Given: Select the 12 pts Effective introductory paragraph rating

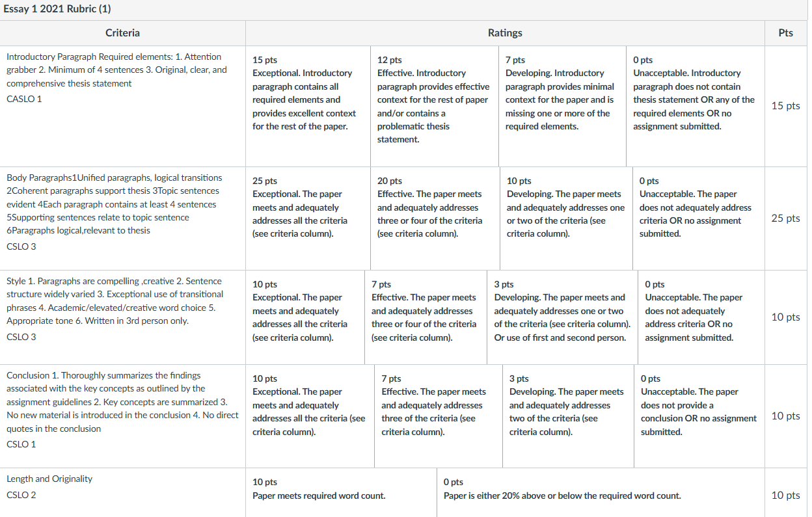Looking at the screenshot, I should click(x=434, y=106).
